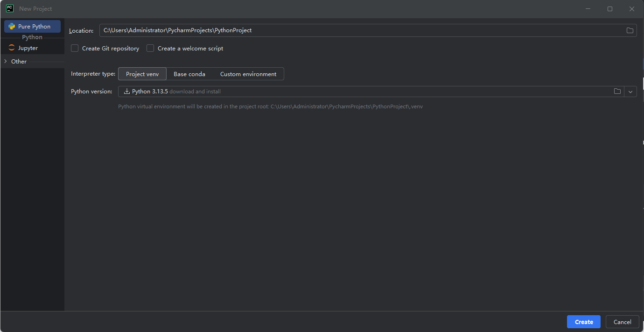Choose Project venv interpreter type

142,74
